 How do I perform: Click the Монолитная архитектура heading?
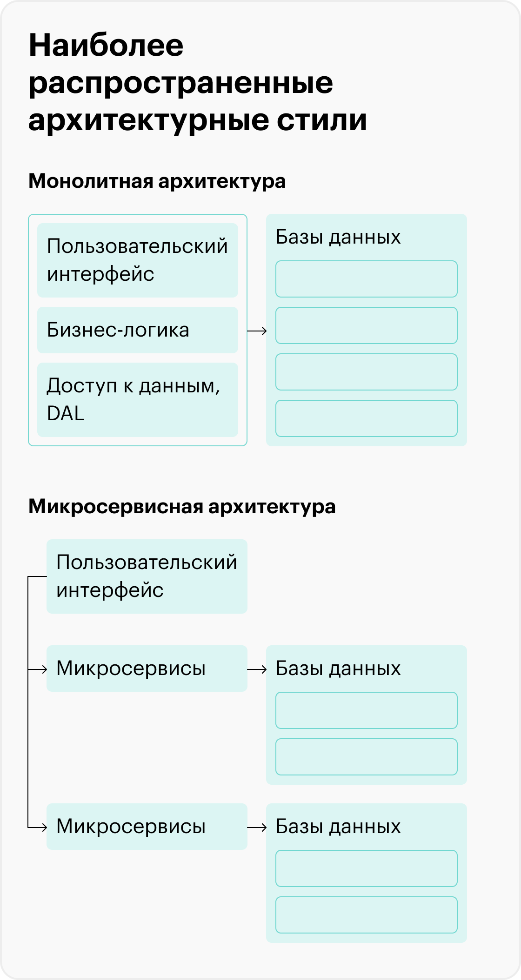157,181
